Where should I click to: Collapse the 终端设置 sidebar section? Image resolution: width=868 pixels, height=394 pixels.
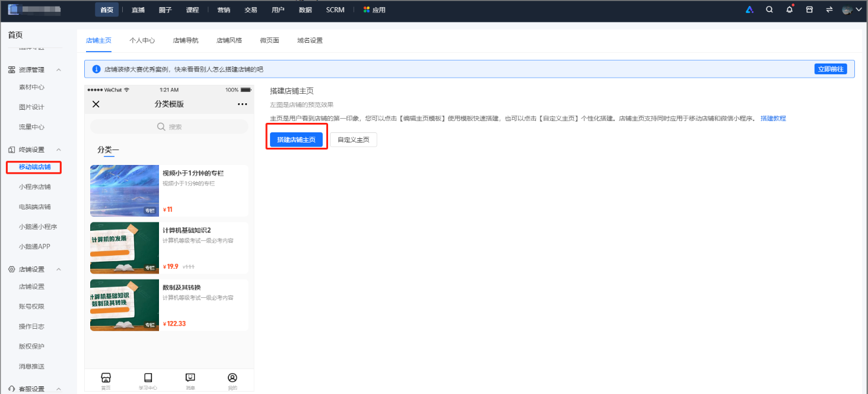(59, 150)
